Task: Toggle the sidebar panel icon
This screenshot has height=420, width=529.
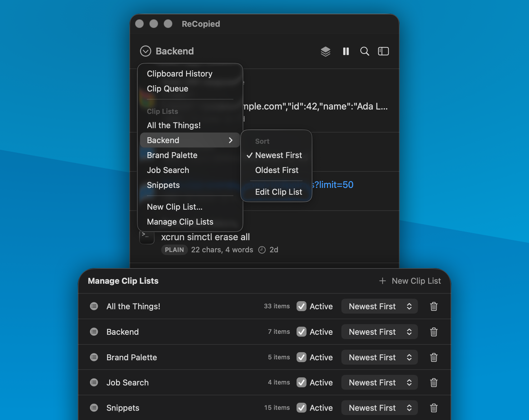Action: [383, 51]
